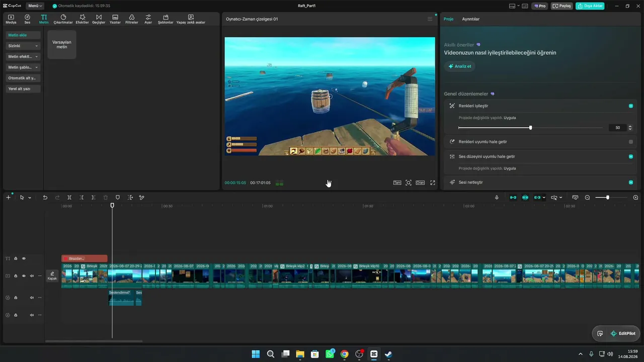Mute the main video track

tap(32, 276)
